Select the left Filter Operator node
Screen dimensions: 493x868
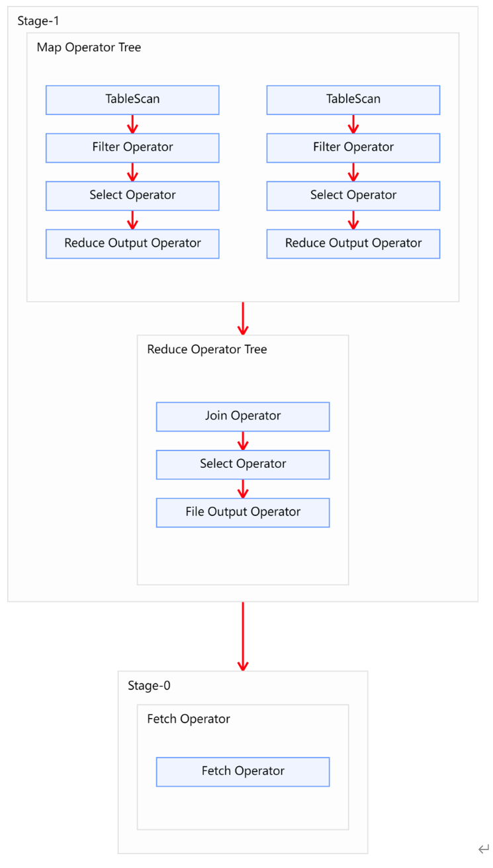pos(132,148)
